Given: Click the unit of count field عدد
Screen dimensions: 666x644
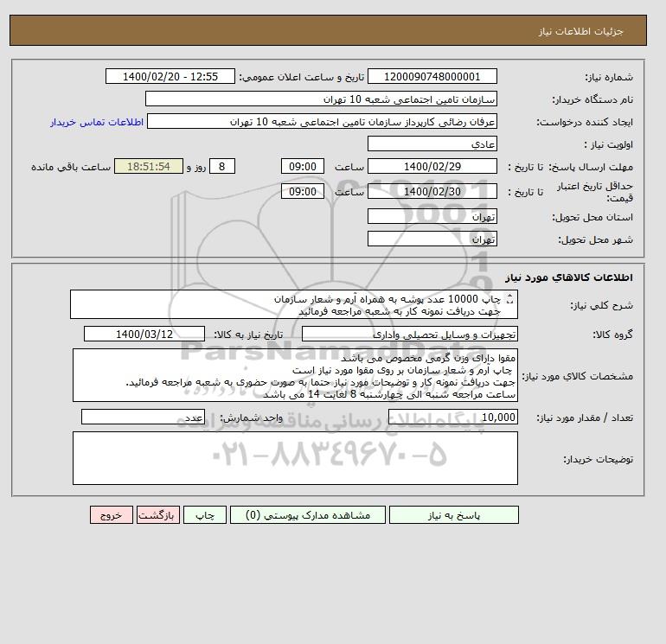Looking at the screenshot, I should (x=143, y=418).
